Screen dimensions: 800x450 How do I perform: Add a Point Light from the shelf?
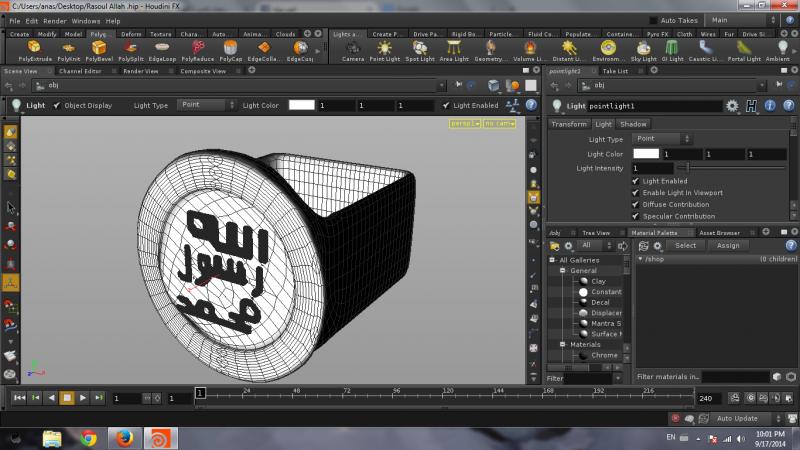click(x=385, y=49)
